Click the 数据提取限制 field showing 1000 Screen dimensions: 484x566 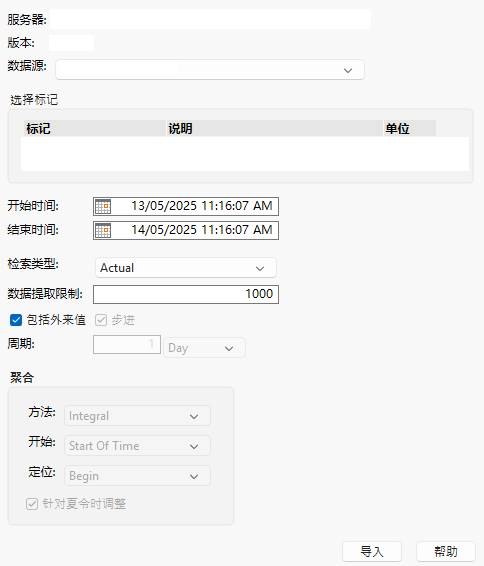(x=186, y=294)
